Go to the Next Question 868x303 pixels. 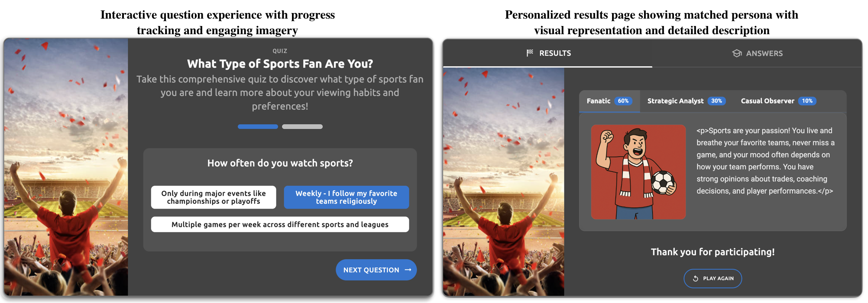tap(376, 270)
